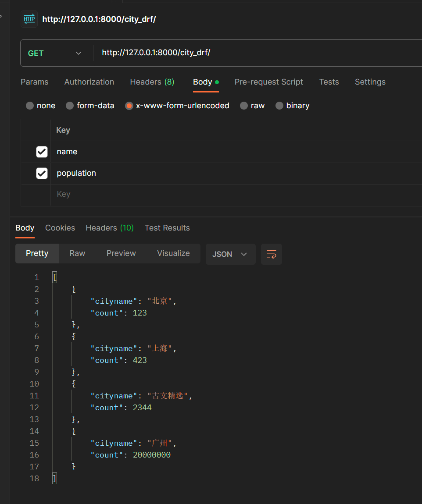The width and height of the screenshot is (422, 504).
Task: Select the Preview response view
Action: 121,253
